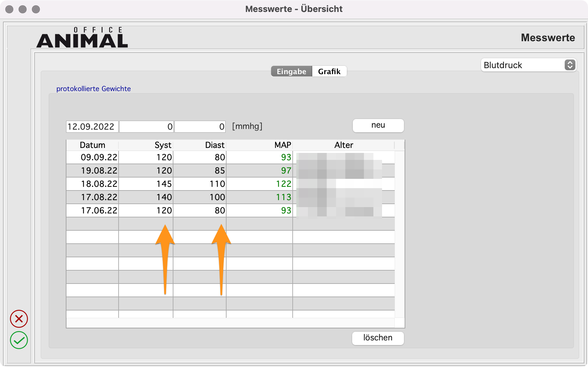Focus the systolic value input field
The height and width of the screenshot is (367, 588).
[x=146, y=127]
